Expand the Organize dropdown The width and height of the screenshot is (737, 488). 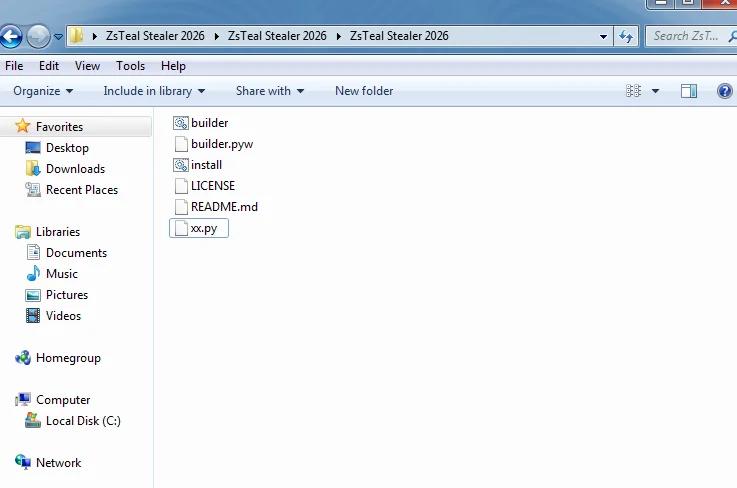coord(43,91)
